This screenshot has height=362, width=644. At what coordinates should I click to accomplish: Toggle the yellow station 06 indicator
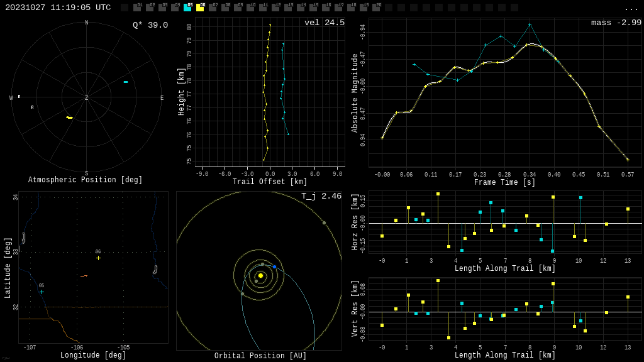(200, 8)
